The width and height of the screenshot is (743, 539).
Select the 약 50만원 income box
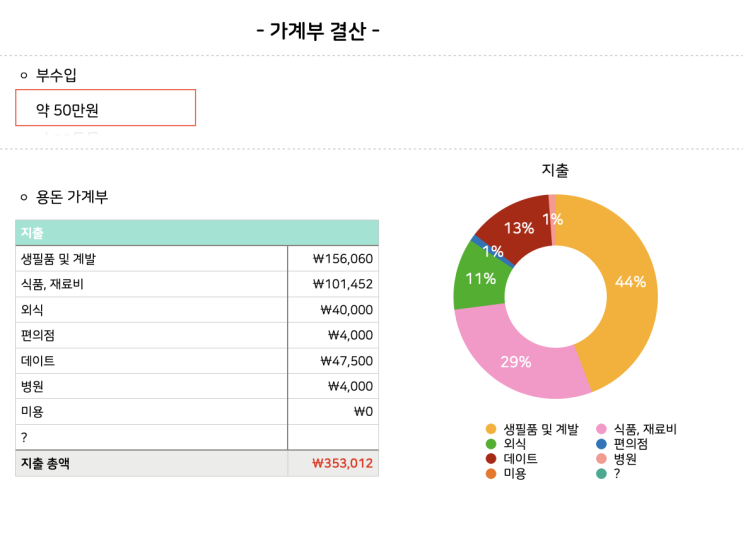(x=105, y=108)
